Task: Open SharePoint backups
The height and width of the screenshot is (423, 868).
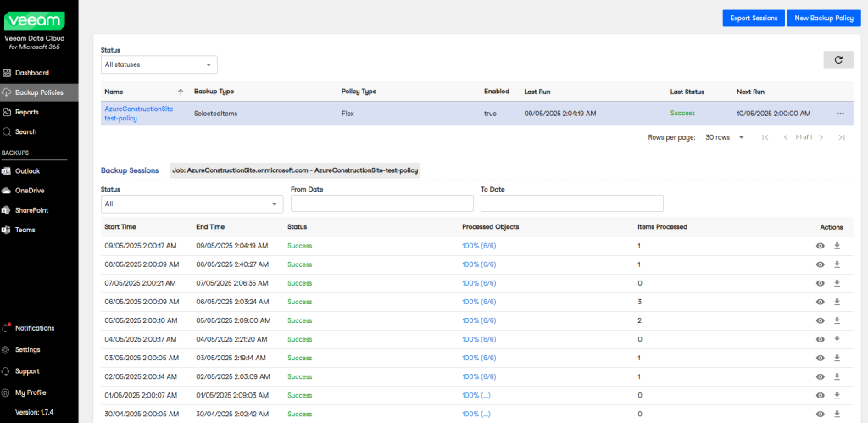Action: click(x=31, y=210)
